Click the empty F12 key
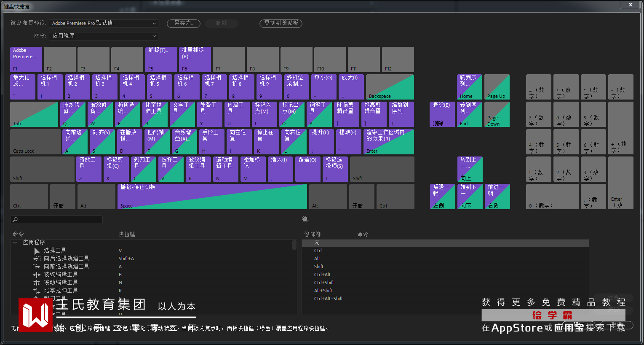This screenshot has width=644, height=345. (398, 59)
